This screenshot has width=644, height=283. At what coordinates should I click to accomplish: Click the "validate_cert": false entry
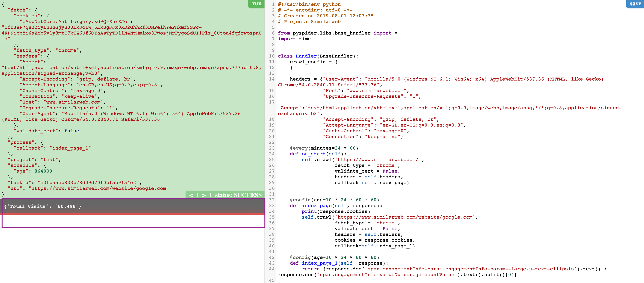pyautogui.click(x=47, y=131)
